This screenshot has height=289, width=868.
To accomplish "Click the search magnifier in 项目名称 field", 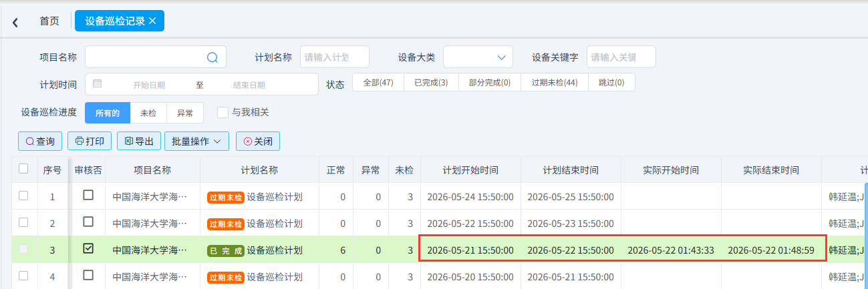I will click(x=212, y=57).
